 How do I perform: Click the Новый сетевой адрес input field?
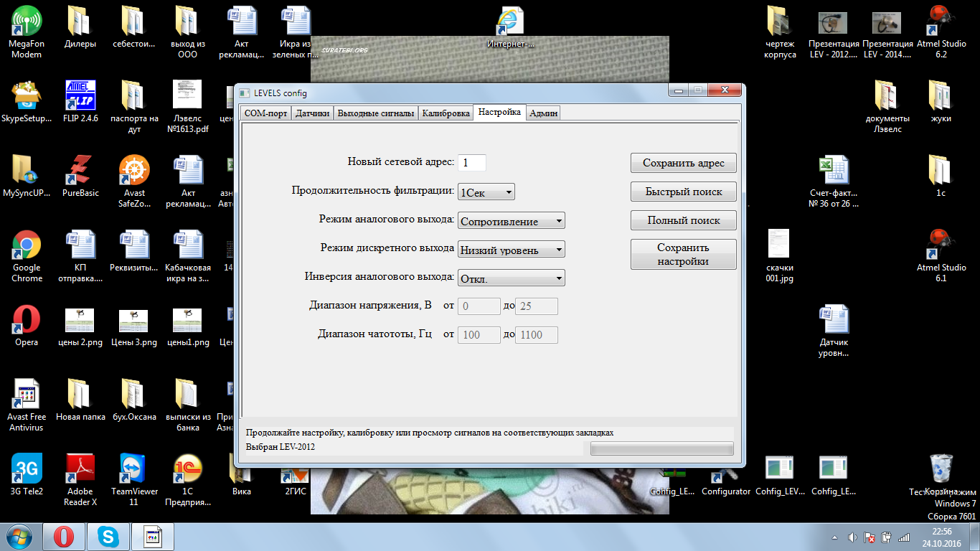click(x=471, y=163)
